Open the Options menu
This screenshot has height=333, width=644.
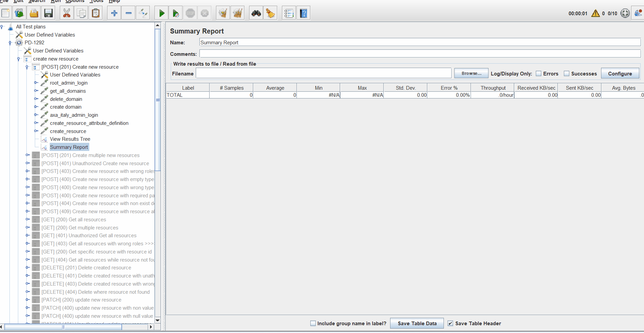75,1
